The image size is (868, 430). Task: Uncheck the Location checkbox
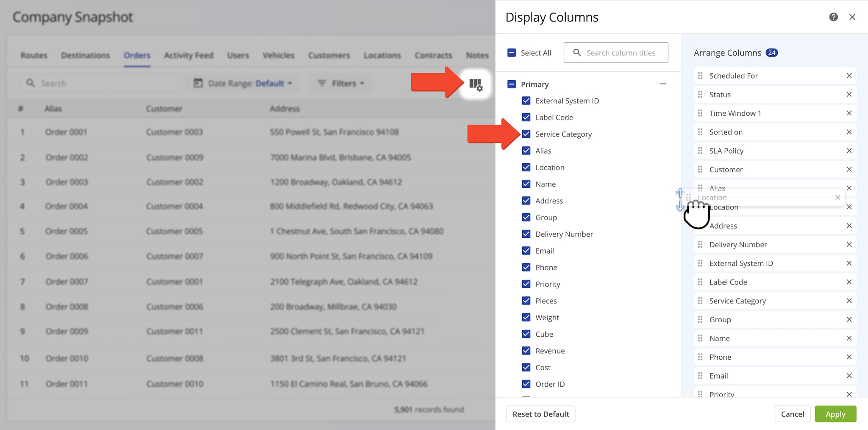(x=526, y=167)
